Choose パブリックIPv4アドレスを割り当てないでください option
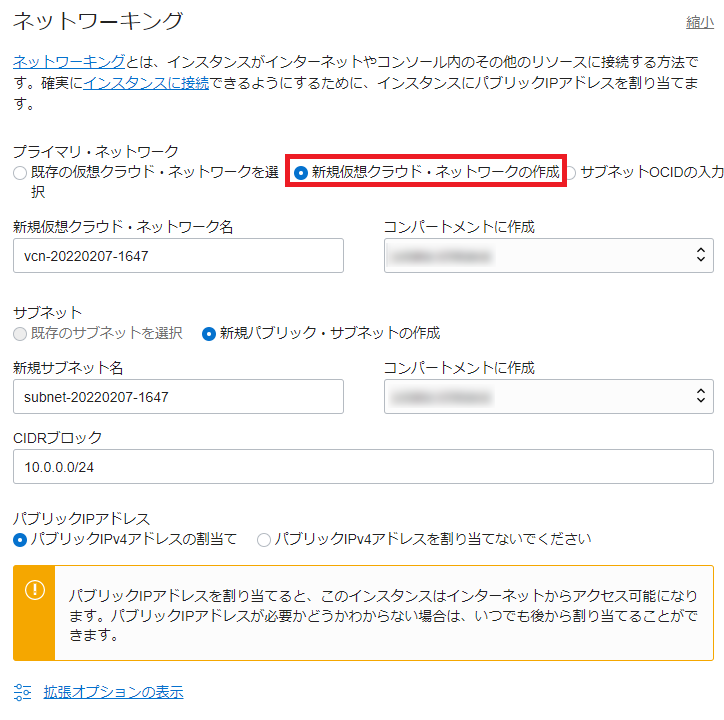Screen dimensions: 724x720 pos(264,539)
